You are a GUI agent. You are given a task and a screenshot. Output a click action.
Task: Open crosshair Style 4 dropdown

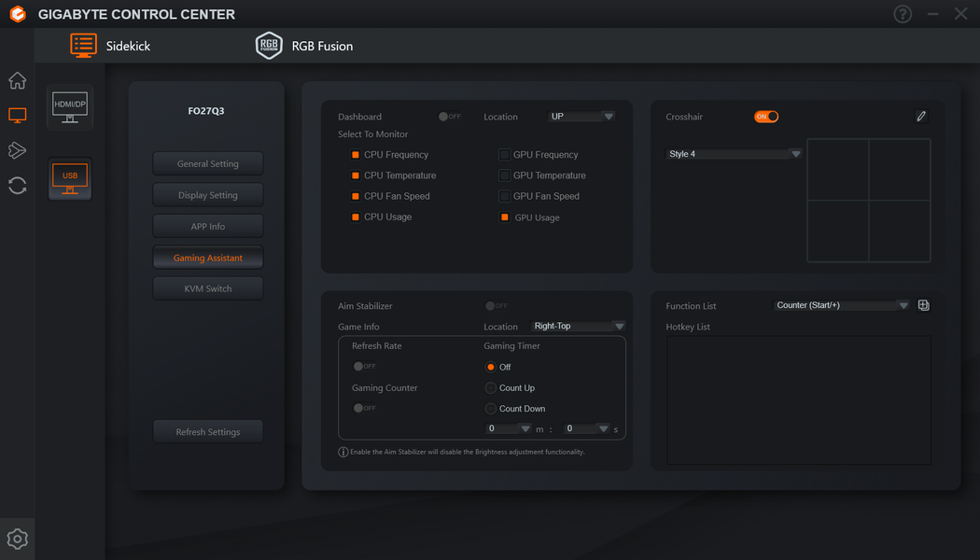point(733,154)
